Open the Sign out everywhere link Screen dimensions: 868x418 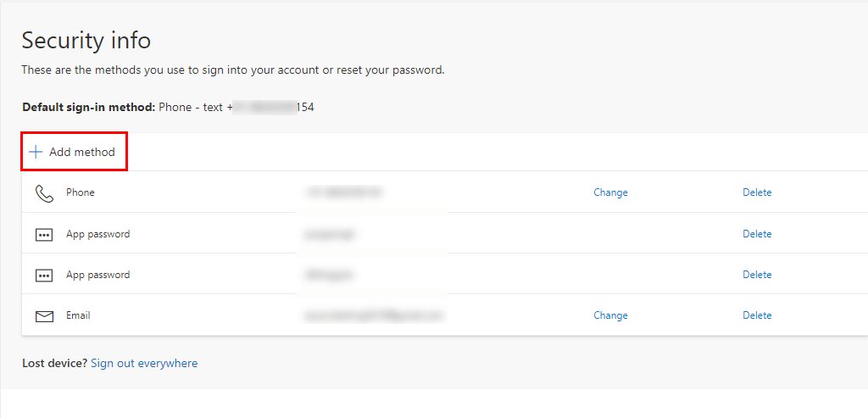pyautogui.click(x=144, y=364)
